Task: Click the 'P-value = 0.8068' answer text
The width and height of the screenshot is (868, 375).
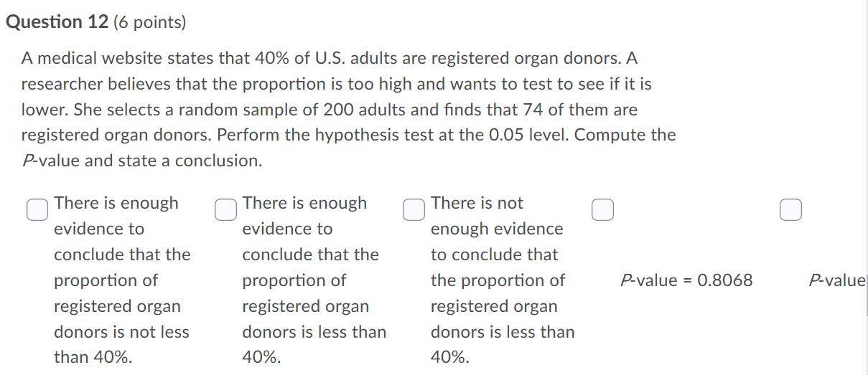Action: click(x=686, y=280)
